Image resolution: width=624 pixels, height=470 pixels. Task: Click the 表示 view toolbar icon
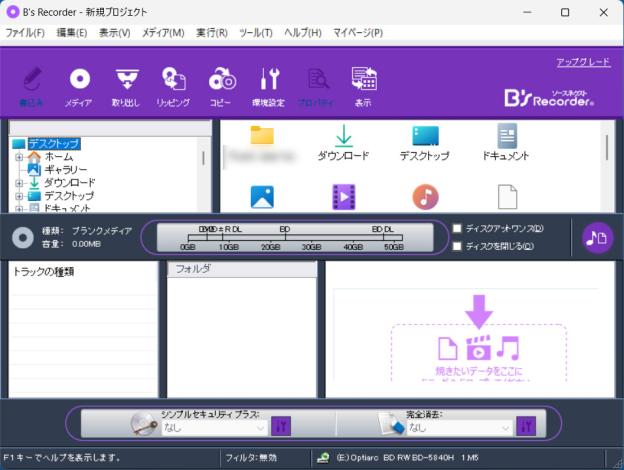(363, 87)
